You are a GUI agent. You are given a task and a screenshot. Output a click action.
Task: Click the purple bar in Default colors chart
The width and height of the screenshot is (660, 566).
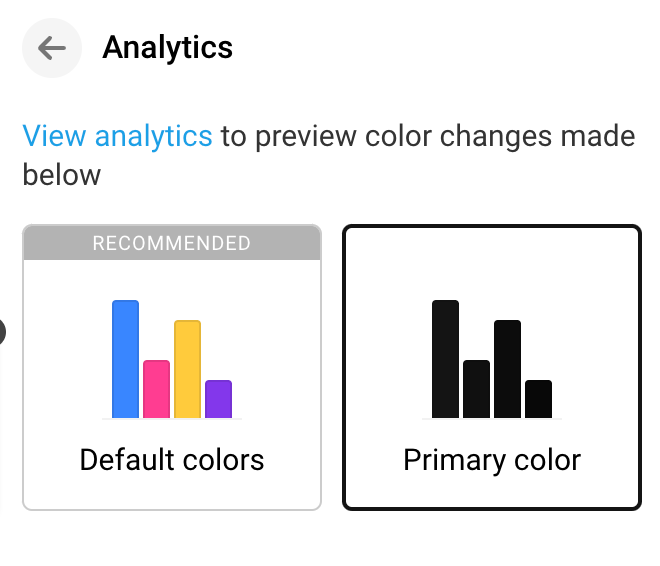tap(218, 399)
